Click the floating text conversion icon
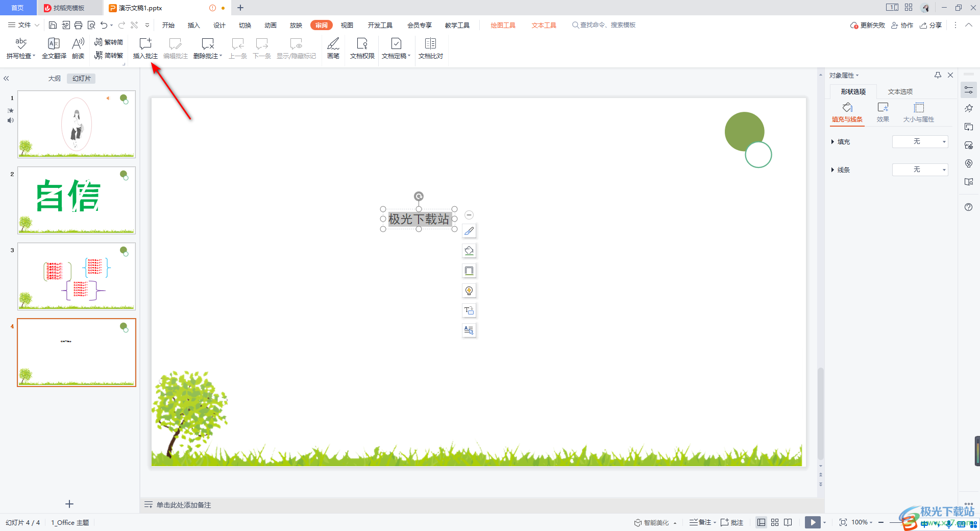 click(469, 310)
